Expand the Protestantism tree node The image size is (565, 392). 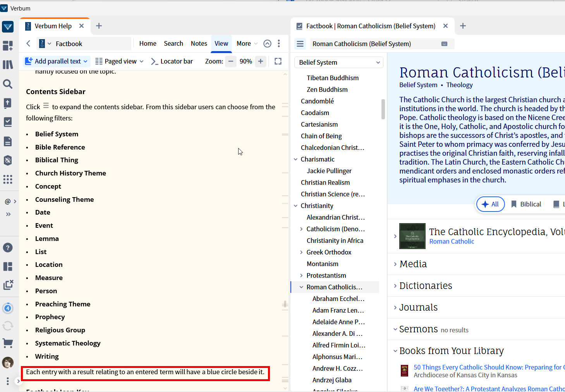pyautogui.click(x=301, y=275)
